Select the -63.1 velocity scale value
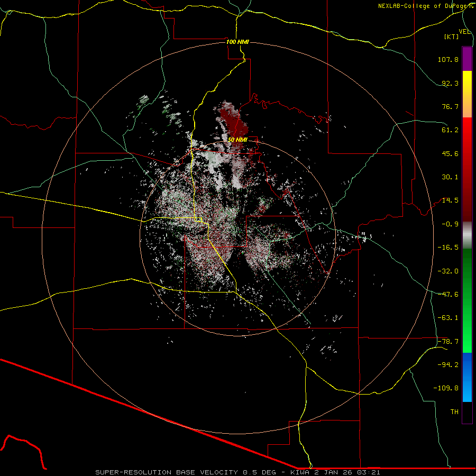Viewport: 476px width, 476px height. click(x=448, y=318)
